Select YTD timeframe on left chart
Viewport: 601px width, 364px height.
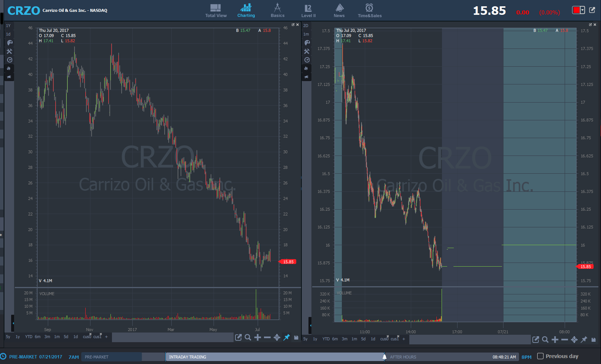pyautogui.click(x=29, y=337)
